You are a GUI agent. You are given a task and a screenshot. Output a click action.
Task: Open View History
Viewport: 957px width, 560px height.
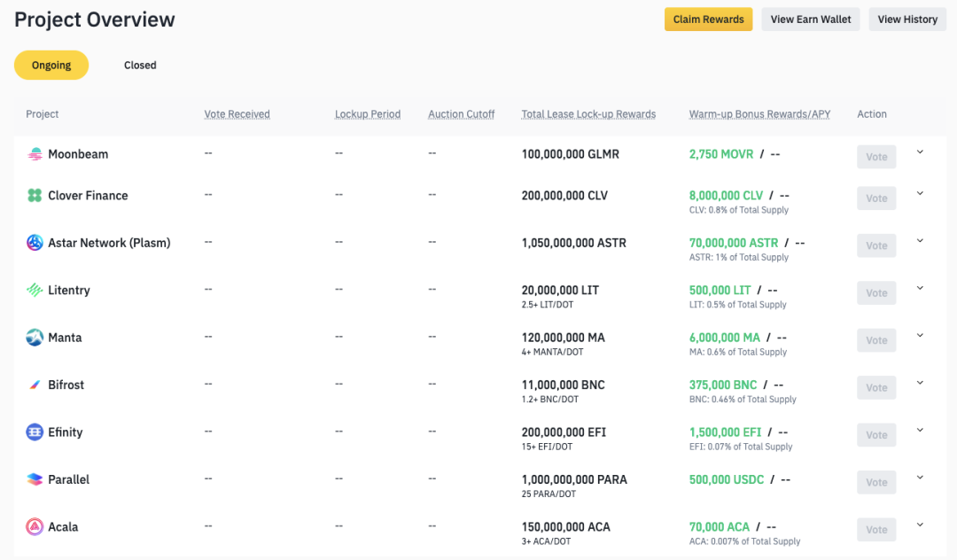point(907,19)
